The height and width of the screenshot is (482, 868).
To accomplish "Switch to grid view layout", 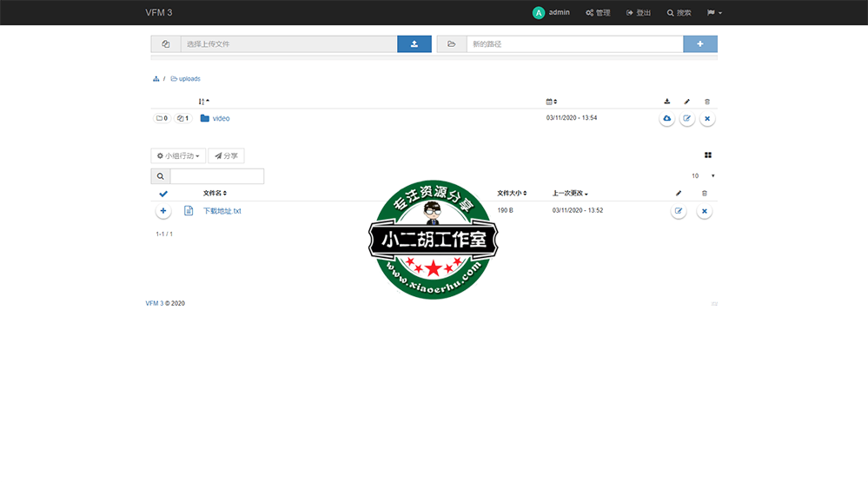I will click(708, 155).
